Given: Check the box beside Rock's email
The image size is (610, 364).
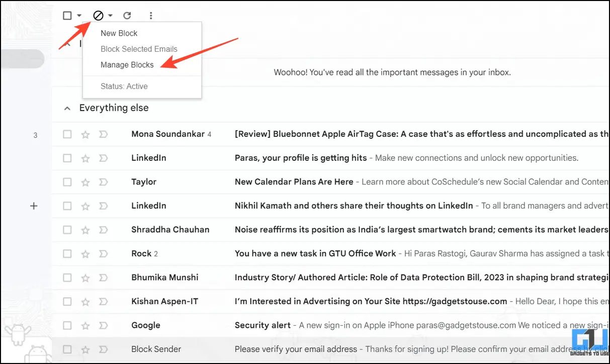Looking at the screenshot, I should pos(67,253).
